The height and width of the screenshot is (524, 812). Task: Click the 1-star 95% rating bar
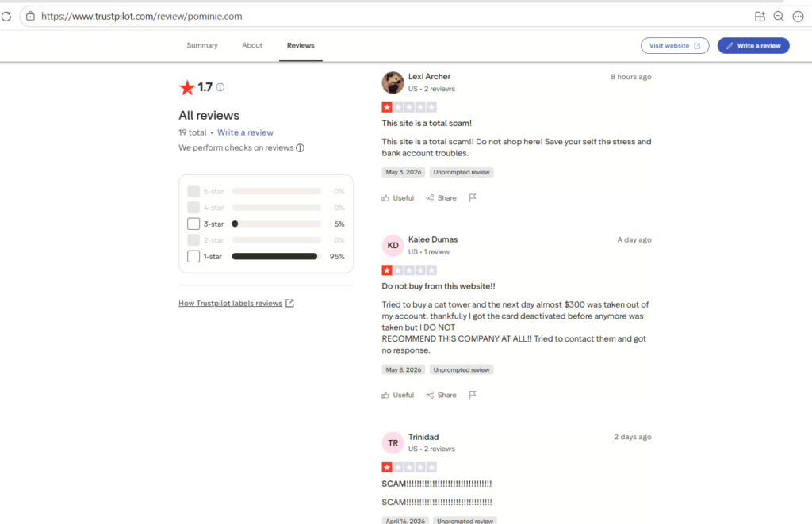pyautogui.click(x=277, y=256)
